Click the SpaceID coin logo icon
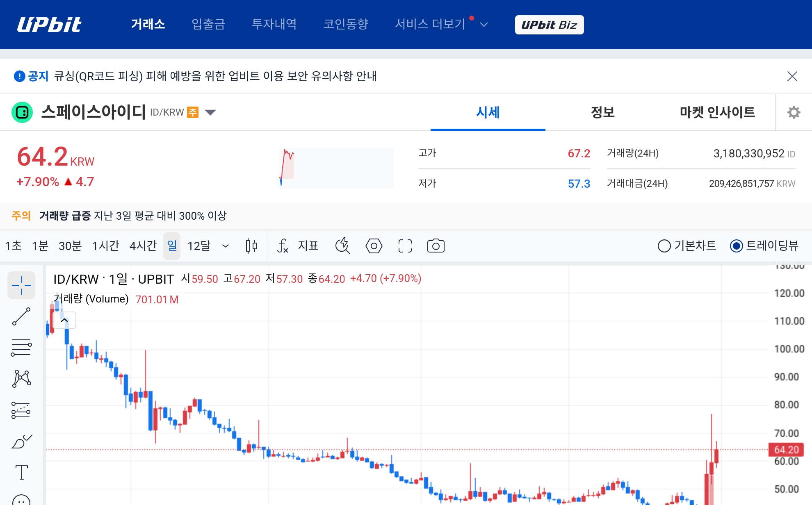The width and height of the screenshot is (812, 505). 22,112
